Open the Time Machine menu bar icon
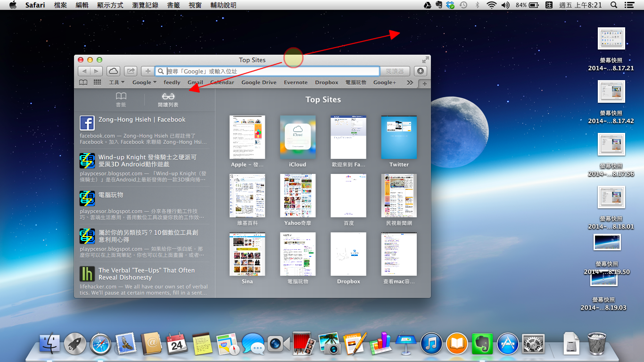The width and height of the screenshot is (644, 362). pos(464,5)
